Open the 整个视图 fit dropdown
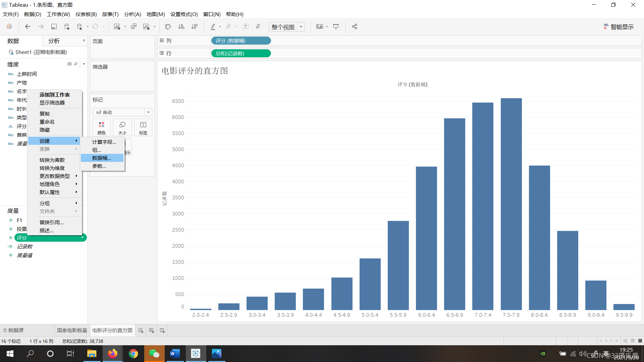 click(301, 27)
